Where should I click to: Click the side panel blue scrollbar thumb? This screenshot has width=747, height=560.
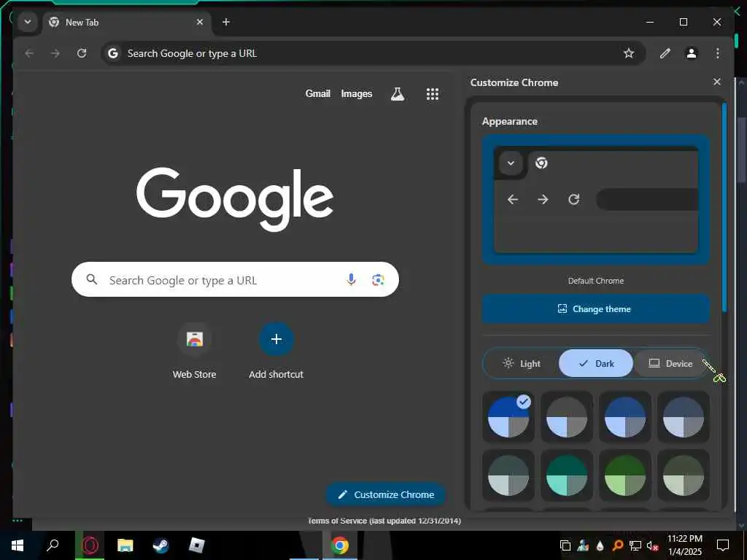(724, 208)
